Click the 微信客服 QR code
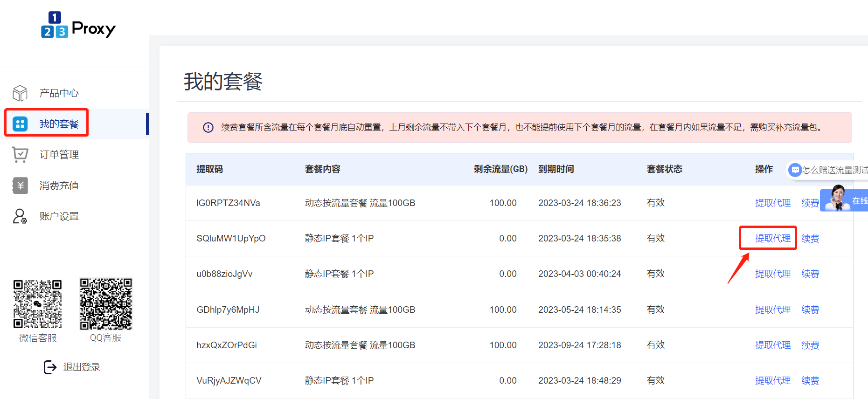Screen dimensions: 868x399 click(38, 304)
